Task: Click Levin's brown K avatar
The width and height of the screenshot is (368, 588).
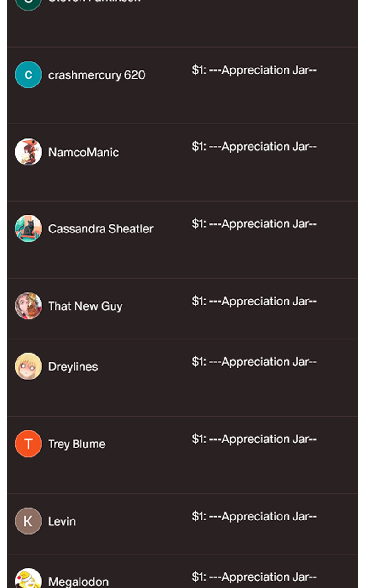Action: pyautogui.click(x=28, y=521)
